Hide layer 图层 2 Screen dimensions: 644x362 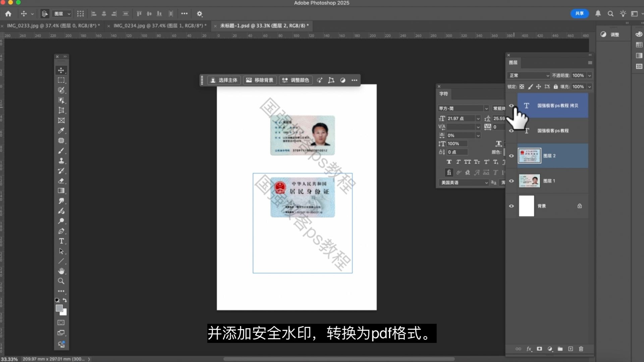click(x=512, y=156)
